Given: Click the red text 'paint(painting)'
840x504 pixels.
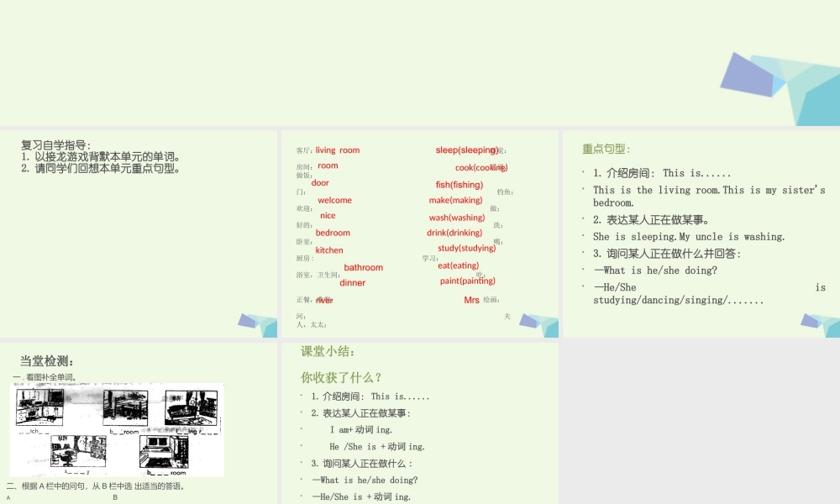Looking at the screenshot, I should click(468, 281).
